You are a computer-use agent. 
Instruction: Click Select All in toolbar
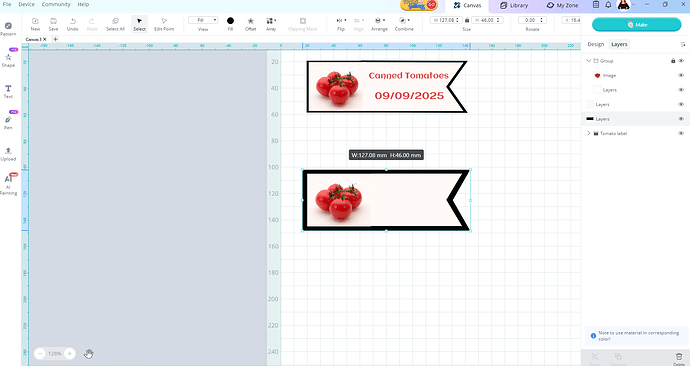tap(115, 24)
